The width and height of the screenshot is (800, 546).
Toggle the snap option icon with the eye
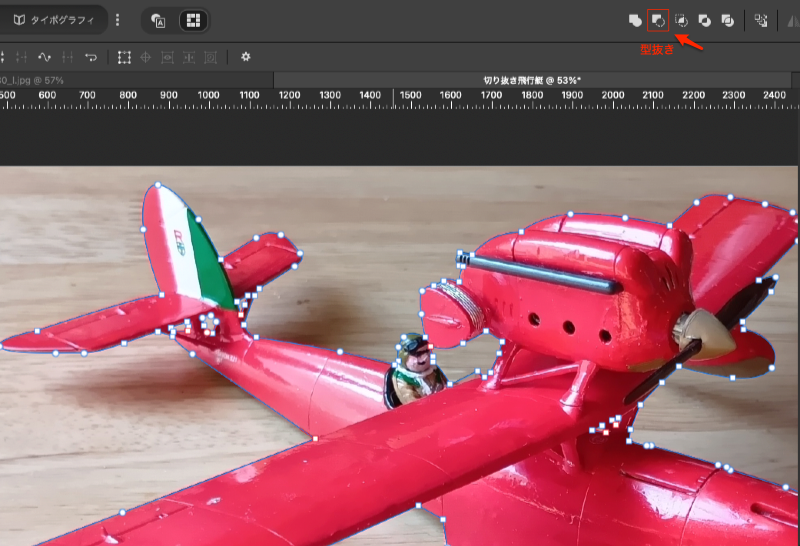[x=167, y=57]
